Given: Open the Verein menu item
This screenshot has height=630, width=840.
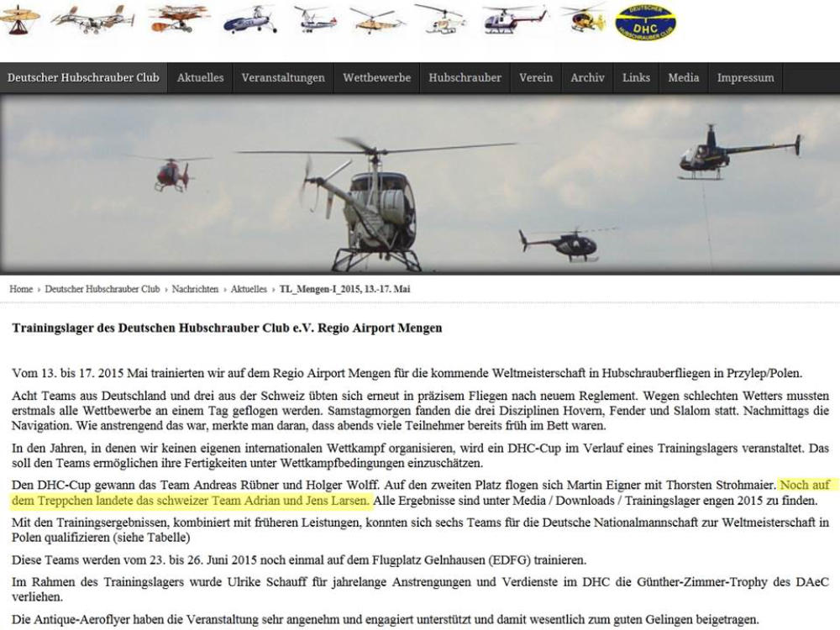Looking at the screenshot, I should point(536,77).
